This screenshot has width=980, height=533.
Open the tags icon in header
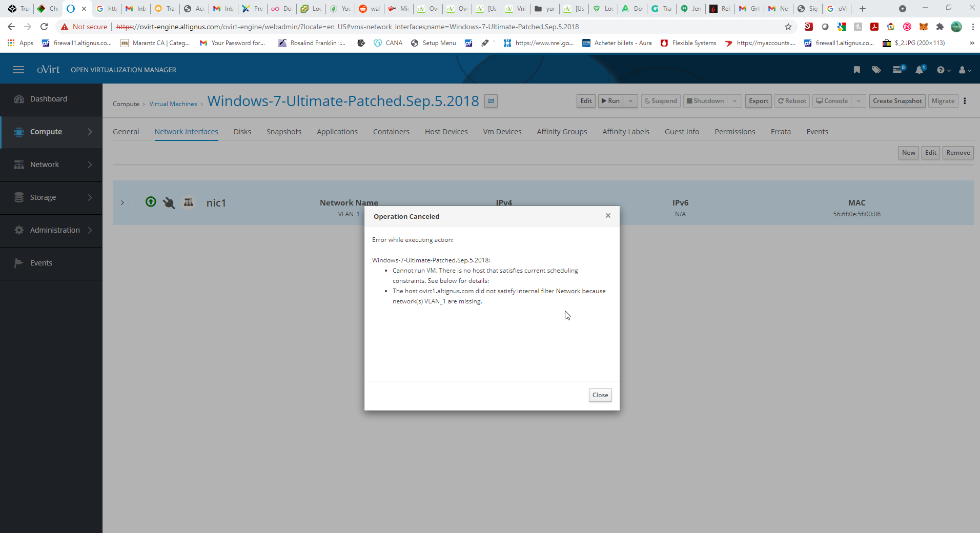pos(876,70)
